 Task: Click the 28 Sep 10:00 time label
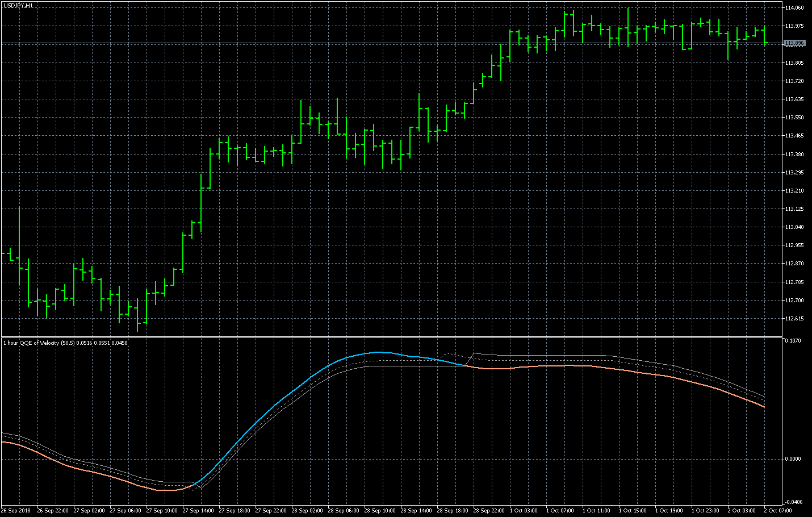pyautogui.click(x=380, y=511)
